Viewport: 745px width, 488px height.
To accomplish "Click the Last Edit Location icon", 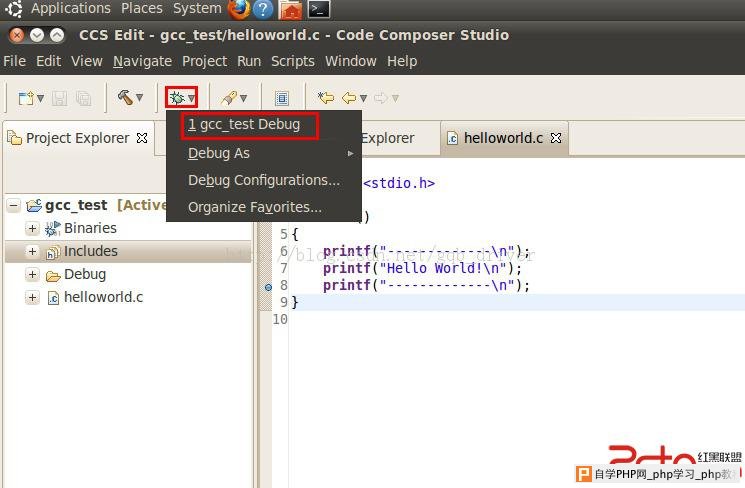I will point(326,98).
